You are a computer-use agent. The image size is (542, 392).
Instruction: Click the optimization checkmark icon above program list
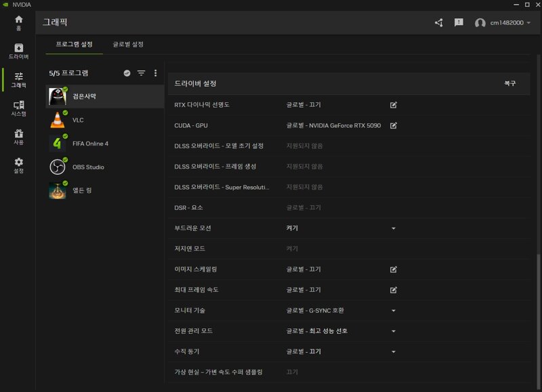click(x=127, y=73)
